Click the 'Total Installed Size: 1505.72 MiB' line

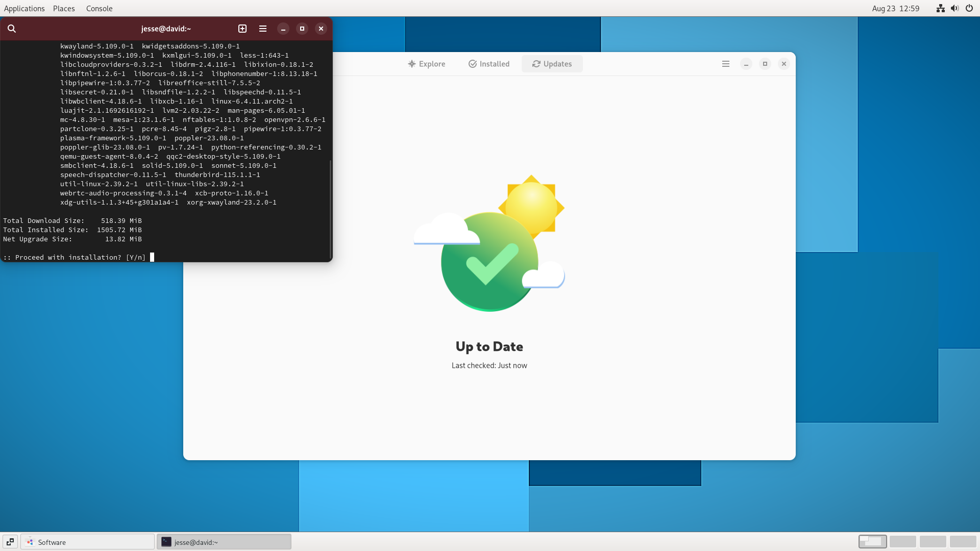click(72, 230)
